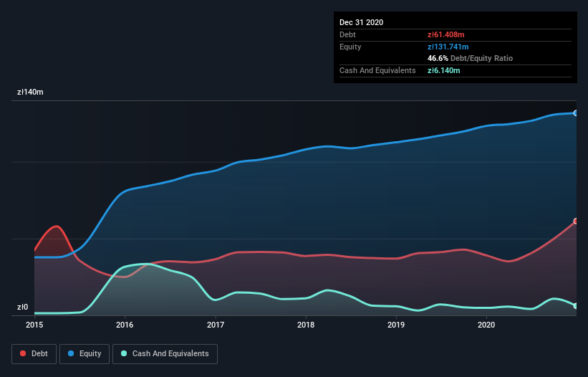Click the 46.6% Debt/Equity Ratio text
This screenshot has height=377, width=588.
471,58
